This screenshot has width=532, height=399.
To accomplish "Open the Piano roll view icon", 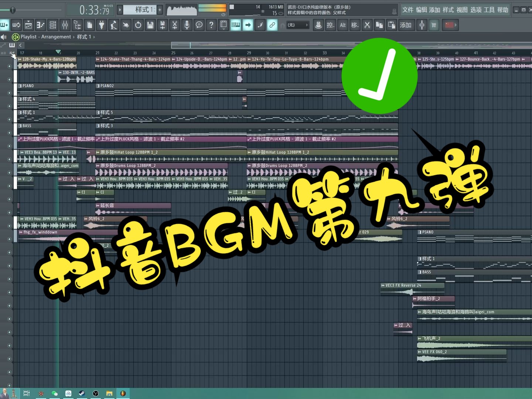I will [41, 25].
